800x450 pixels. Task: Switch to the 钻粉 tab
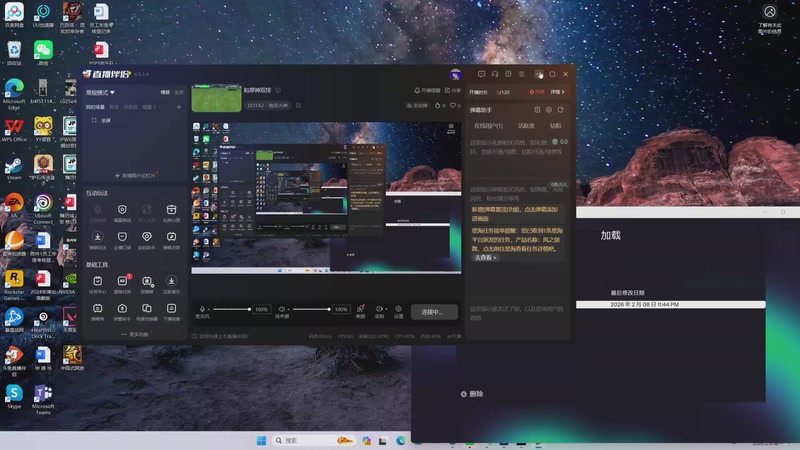(556, 126)
